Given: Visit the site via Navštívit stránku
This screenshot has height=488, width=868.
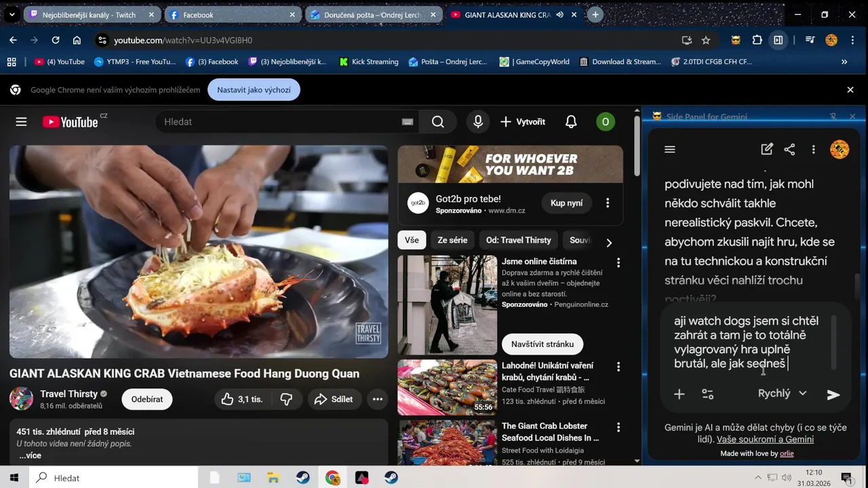Looking at the screenshot, I should 542,344.
